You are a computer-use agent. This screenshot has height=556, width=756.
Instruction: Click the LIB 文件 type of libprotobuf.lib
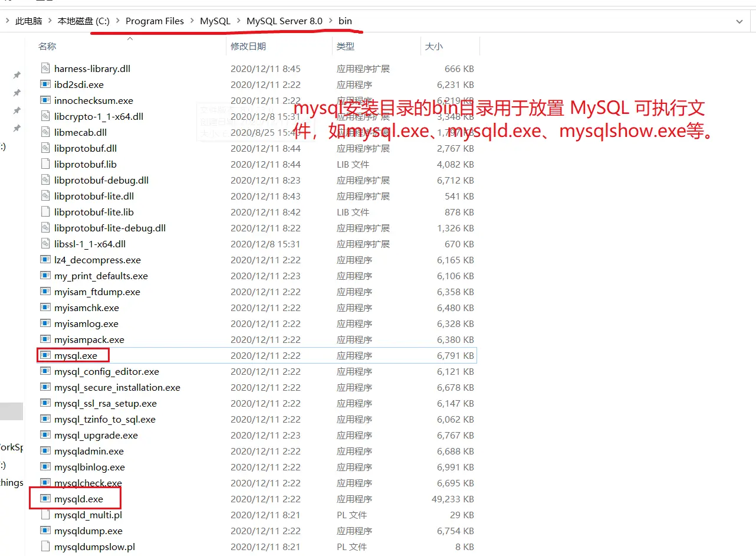pyautogui.click(x=353, y=164)
